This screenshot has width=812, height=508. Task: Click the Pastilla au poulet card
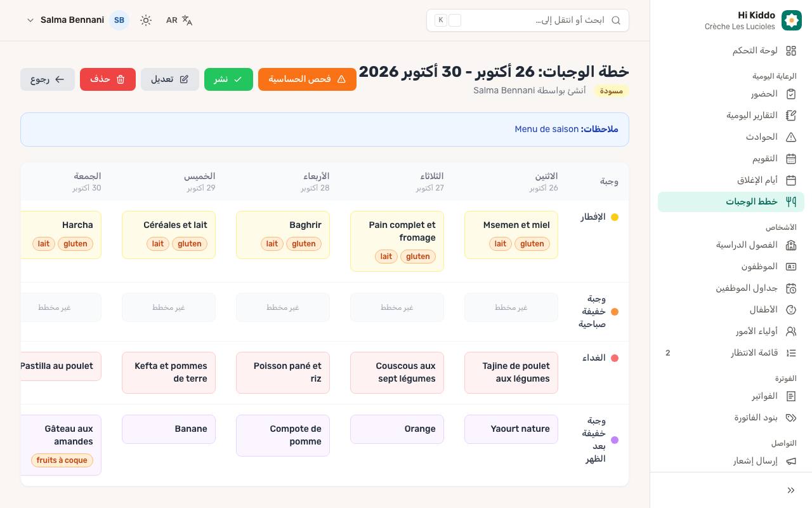(61, 366)
